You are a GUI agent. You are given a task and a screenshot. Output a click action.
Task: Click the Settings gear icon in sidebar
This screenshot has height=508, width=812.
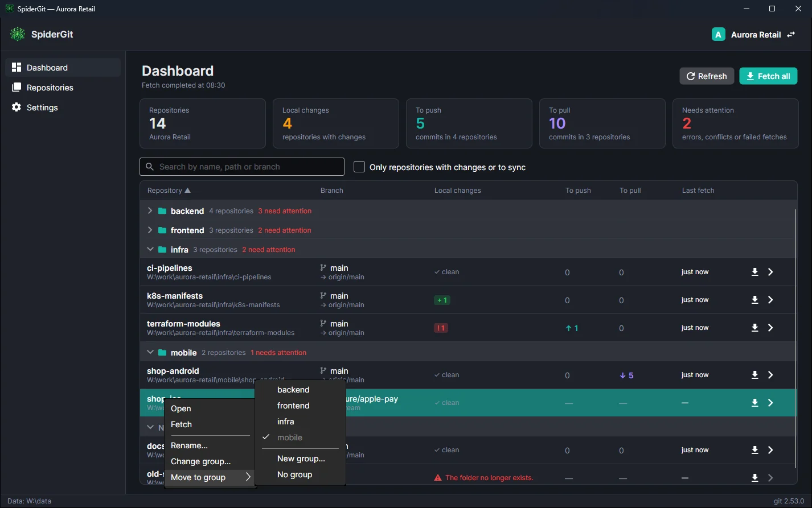17,107
